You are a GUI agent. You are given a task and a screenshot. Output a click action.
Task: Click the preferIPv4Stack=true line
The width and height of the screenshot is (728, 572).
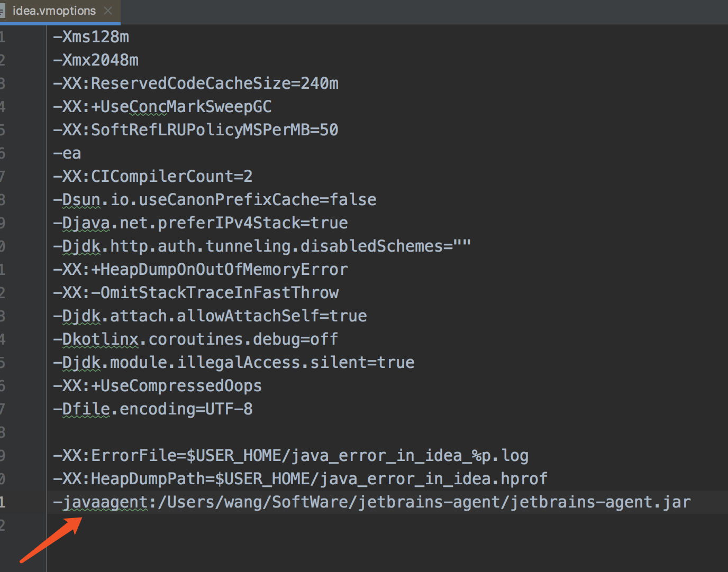click(201, 223)
